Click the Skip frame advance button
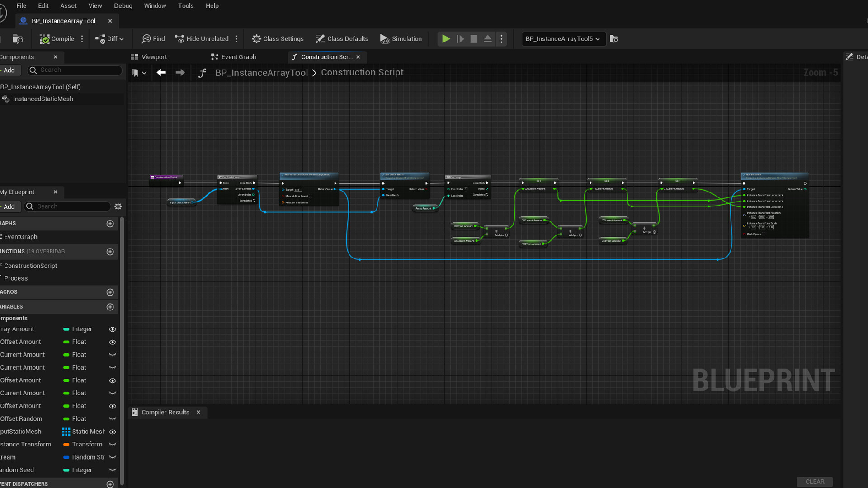 460,39
